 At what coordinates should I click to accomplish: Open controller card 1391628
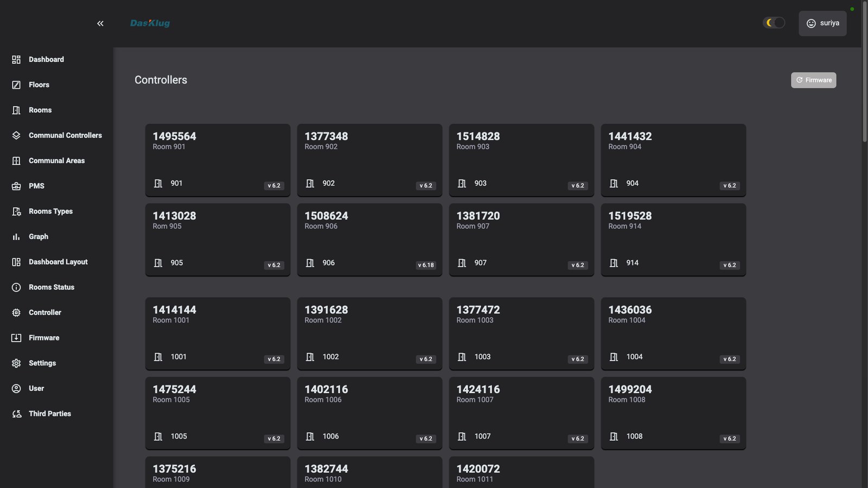(369, 333)
